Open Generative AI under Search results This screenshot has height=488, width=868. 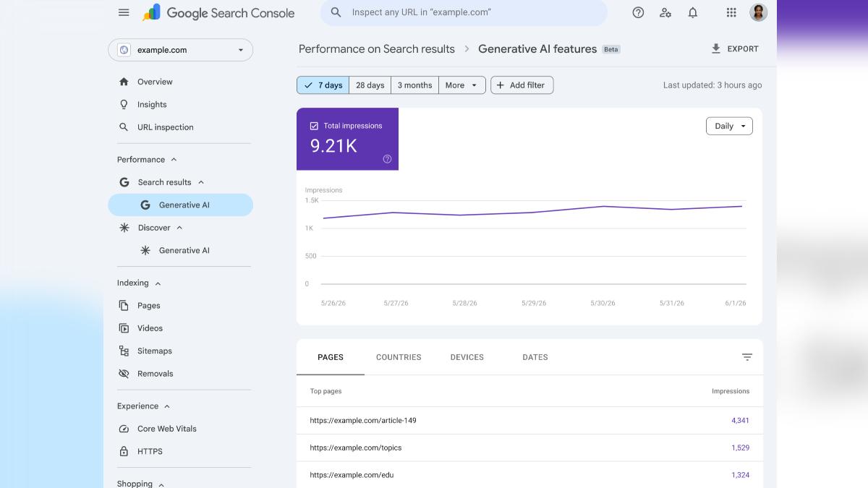181,205
